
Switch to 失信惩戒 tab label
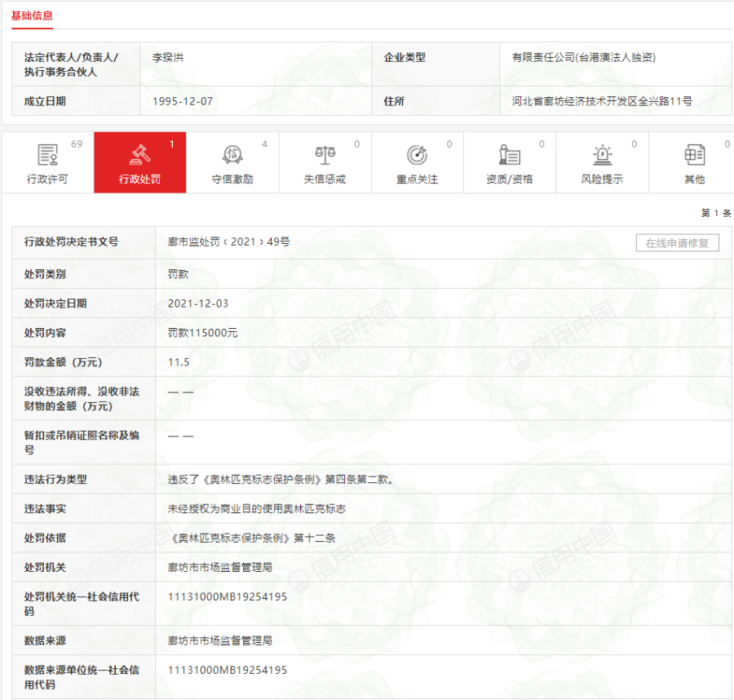pos(325,179)
